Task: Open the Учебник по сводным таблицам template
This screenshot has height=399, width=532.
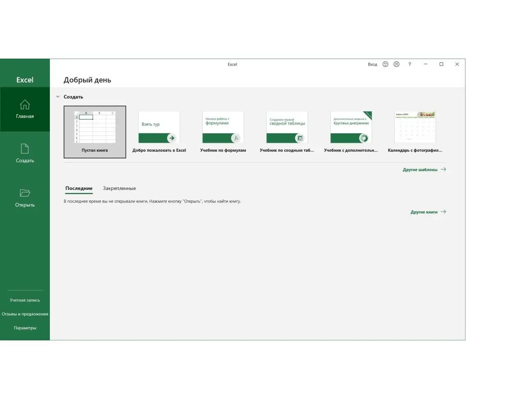Action: [287, 132]
